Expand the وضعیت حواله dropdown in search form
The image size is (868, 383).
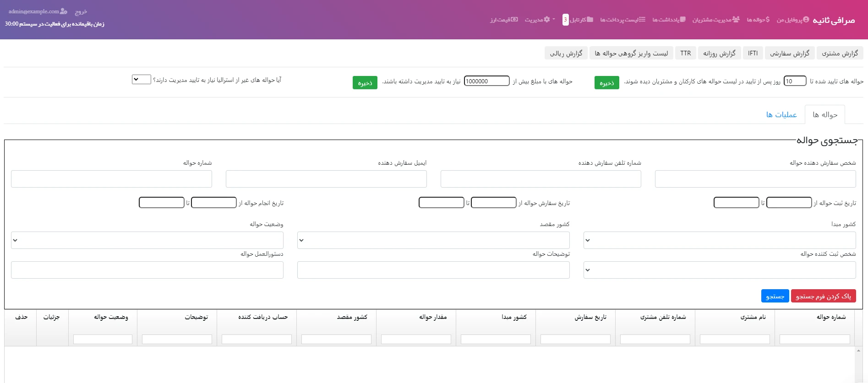click(x=147, y=240)
